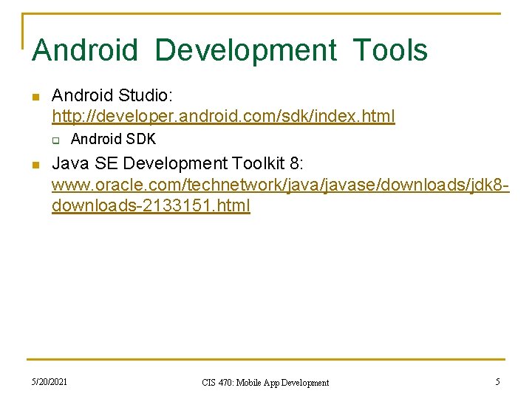This screenshot has width=532, height=399.
Task: Click the gold horizontal border above the title
Action: click(x=262, y=13)
